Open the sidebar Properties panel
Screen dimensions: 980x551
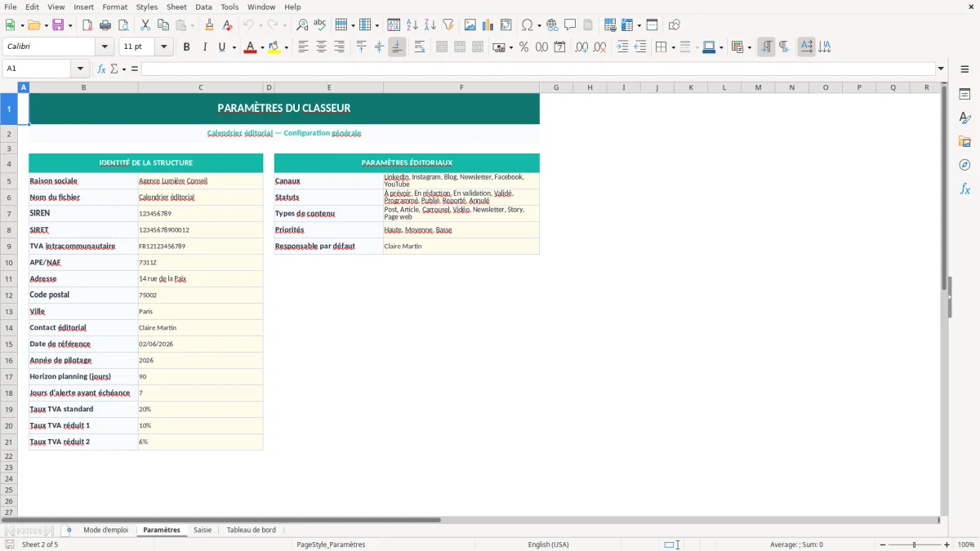point(964,94)
